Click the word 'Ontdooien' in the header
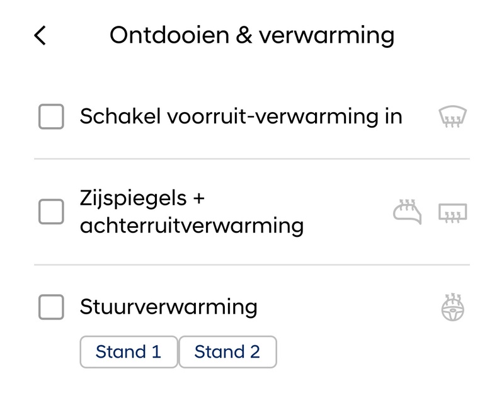Viewport: 504px width, 420px height. coord(162,35)
